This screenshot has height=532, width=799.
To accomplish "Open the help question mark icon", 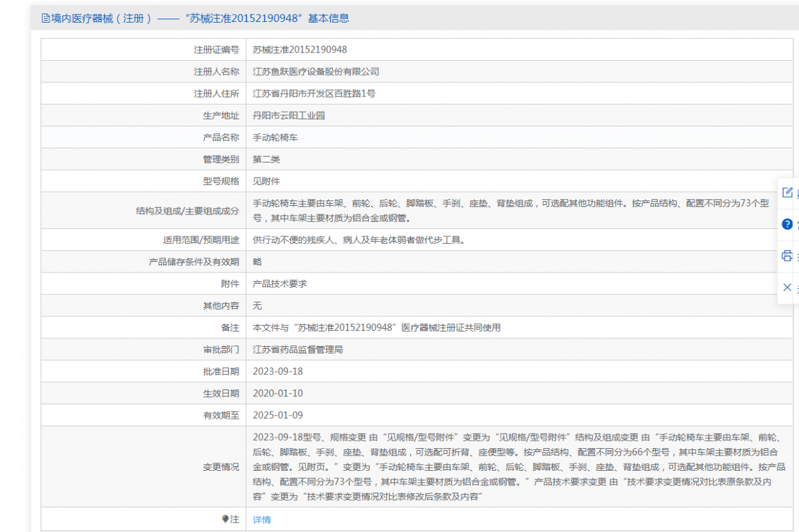I will (787, 224).
